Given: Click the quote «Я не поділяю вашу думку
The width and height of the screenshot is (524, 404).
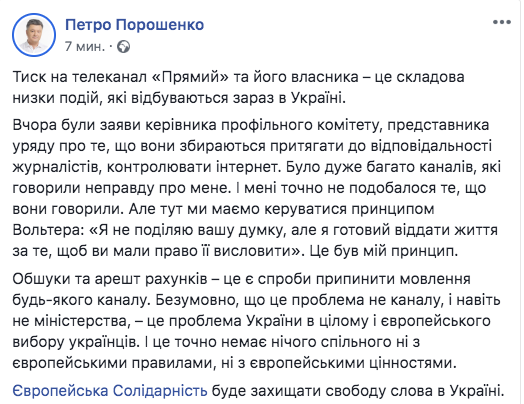Looking at the screenshot, I should click(x=188, y=231).
